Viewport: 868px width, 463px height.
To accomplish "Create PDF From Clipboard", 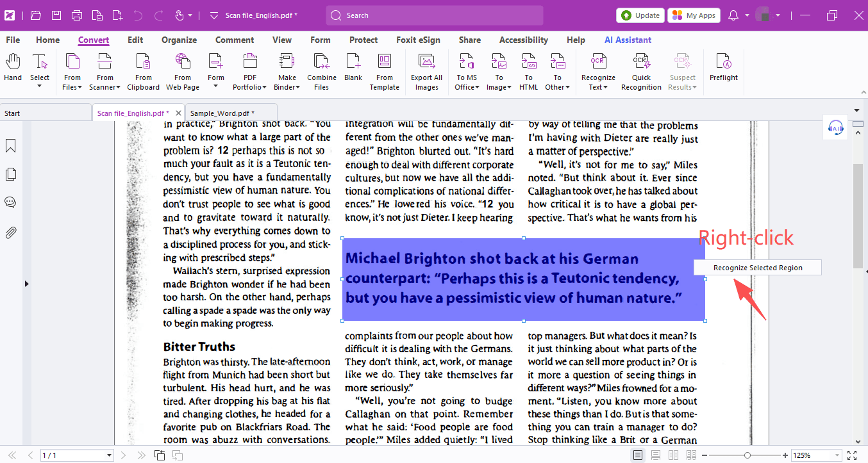I will pos(144,72).
